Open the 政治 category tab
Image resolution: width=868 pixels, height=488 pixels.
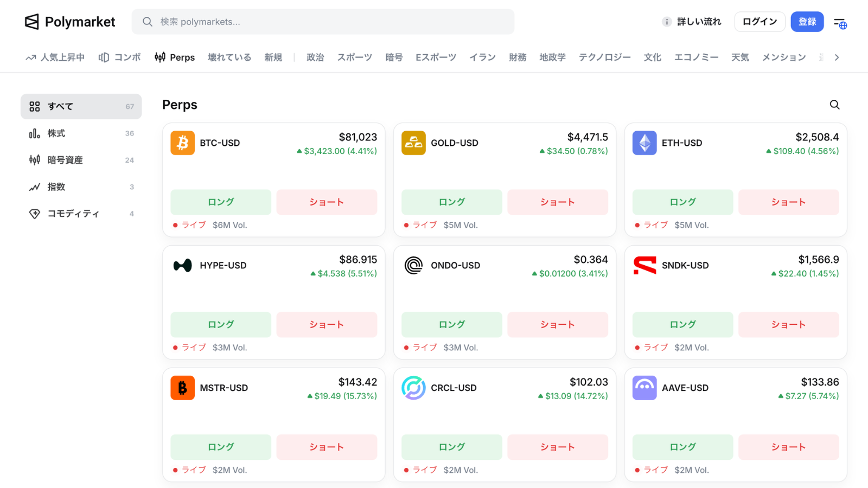tap(315, 57)
